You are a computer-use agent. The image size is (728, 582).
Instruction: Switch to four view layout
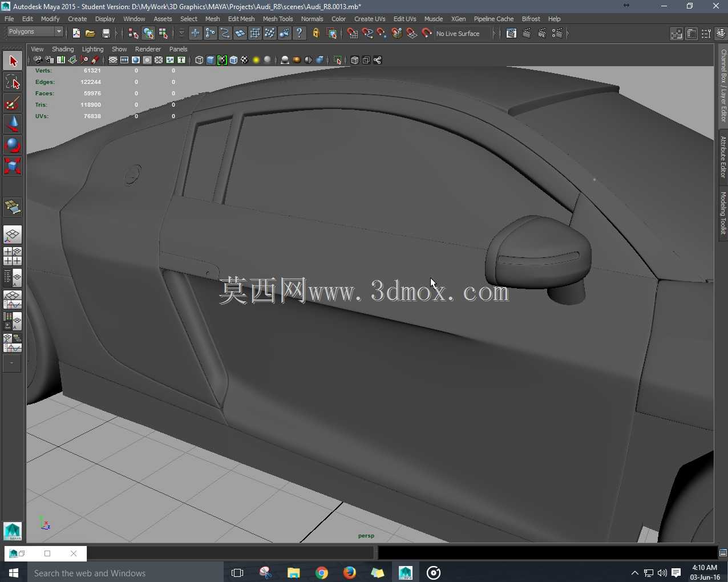[13, 256]
